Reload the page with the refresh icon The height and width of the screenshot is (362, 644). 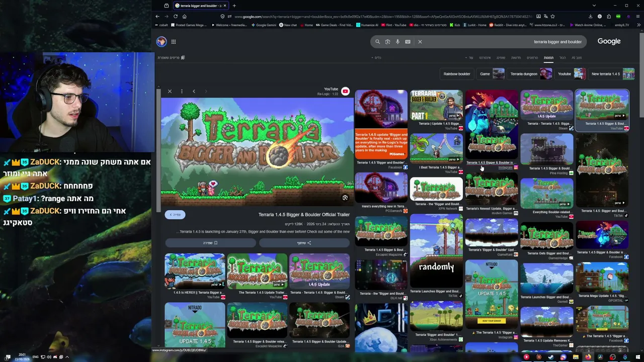(x=176, y=17)
